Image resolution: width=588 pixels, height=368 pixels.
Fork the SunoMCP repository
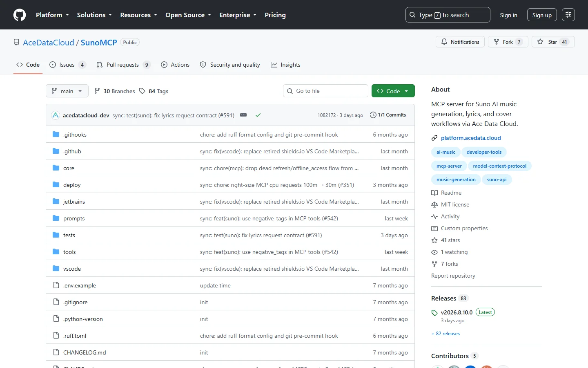click(x=508, y=42)
